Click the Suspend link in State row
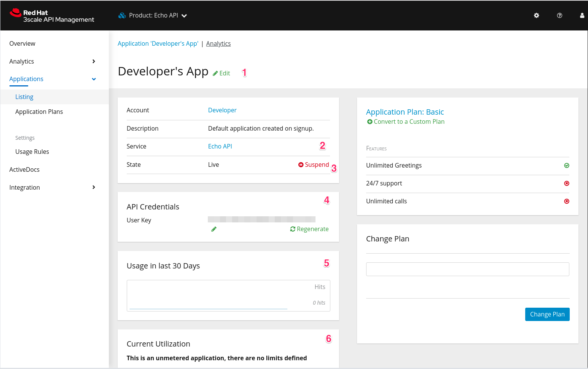This screenshot has width=588, height=369. pos(317,165)
